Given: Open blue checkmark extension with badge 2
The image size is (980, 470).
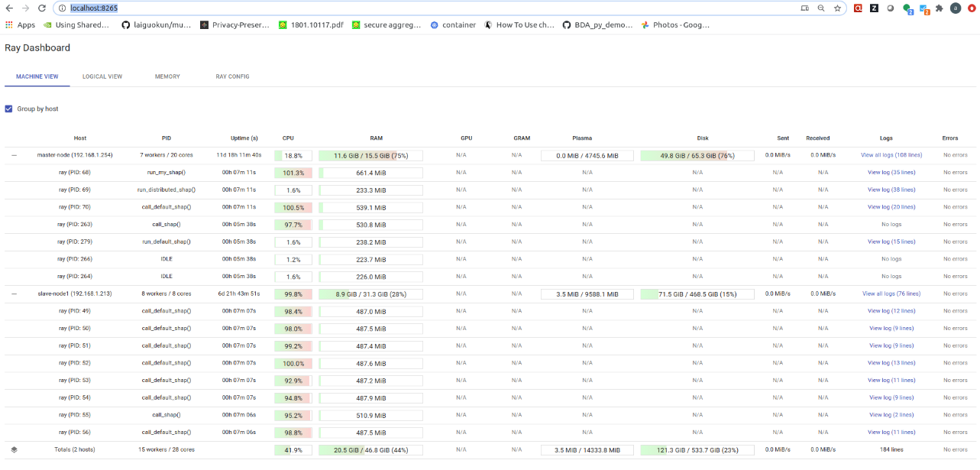Looking at the screenshot, I should 924,9.
